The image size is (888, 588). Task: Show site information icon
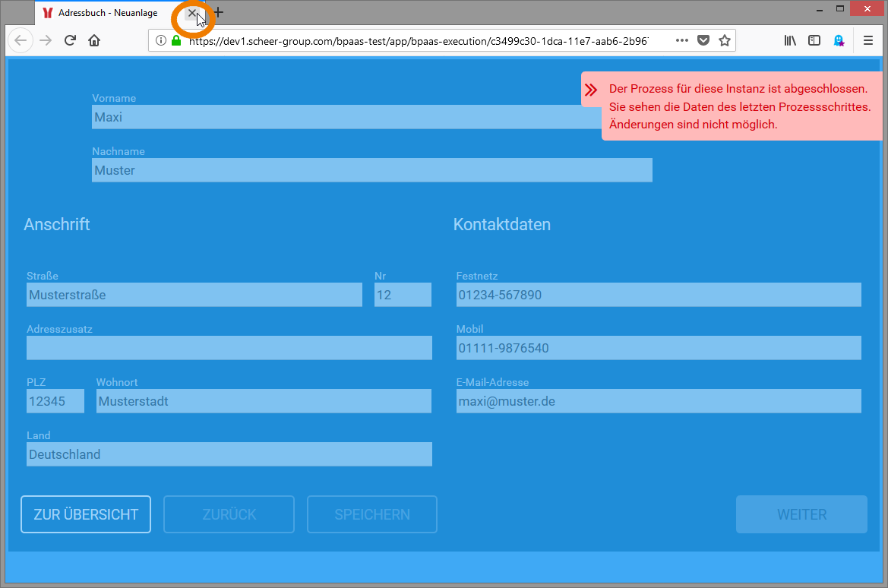coord(161,41)
